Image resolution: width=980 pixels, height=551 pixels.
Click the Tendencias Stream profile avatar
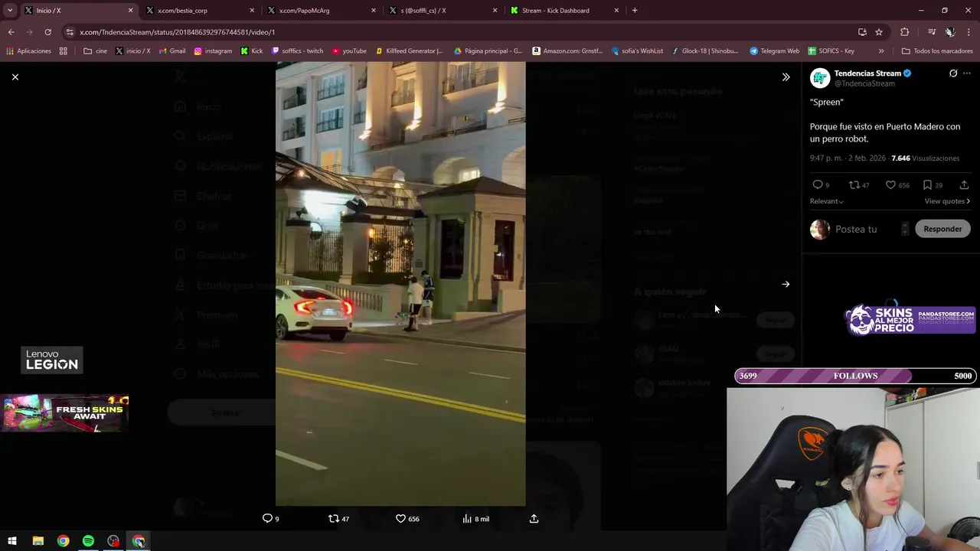[820, 78]
